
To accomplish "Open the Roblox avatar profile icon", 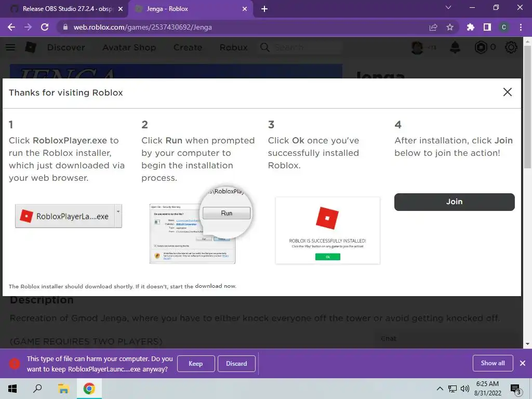I will tap(417, 47).
